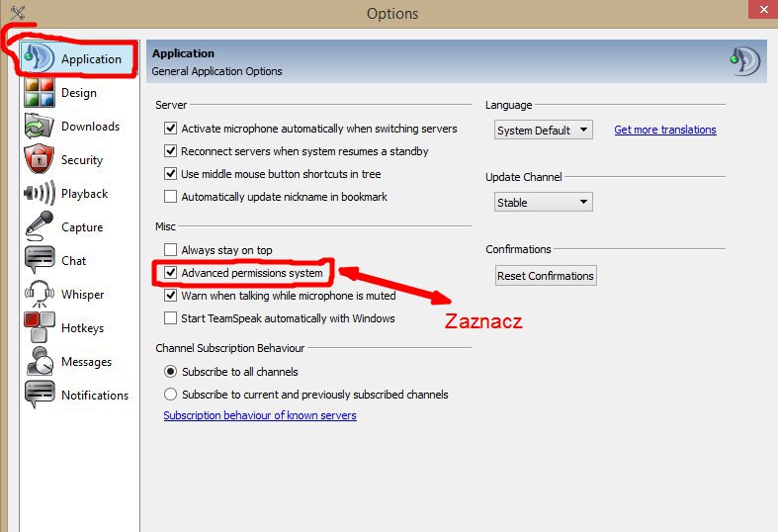The height and width of the screenshot is (532, 778).
Task: Click the tools icon in title bar
Action: click(18, 12)
